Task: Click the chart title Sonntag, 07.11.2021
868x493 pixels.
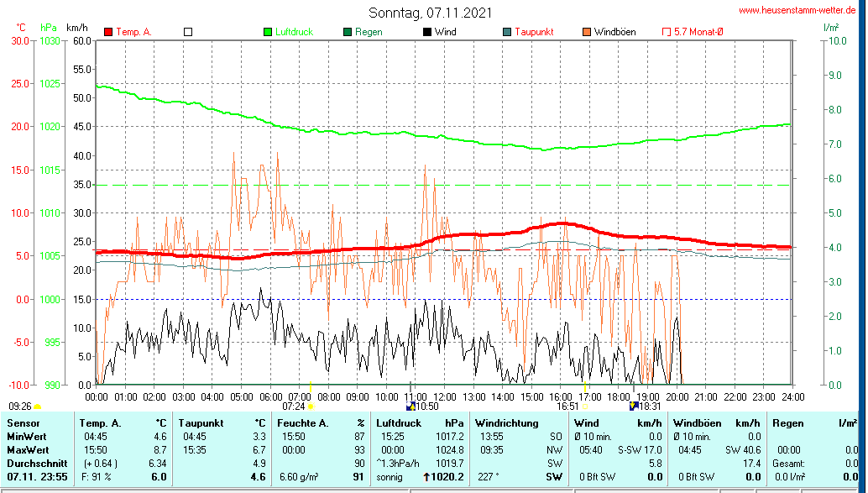Action: click(430, 13)
